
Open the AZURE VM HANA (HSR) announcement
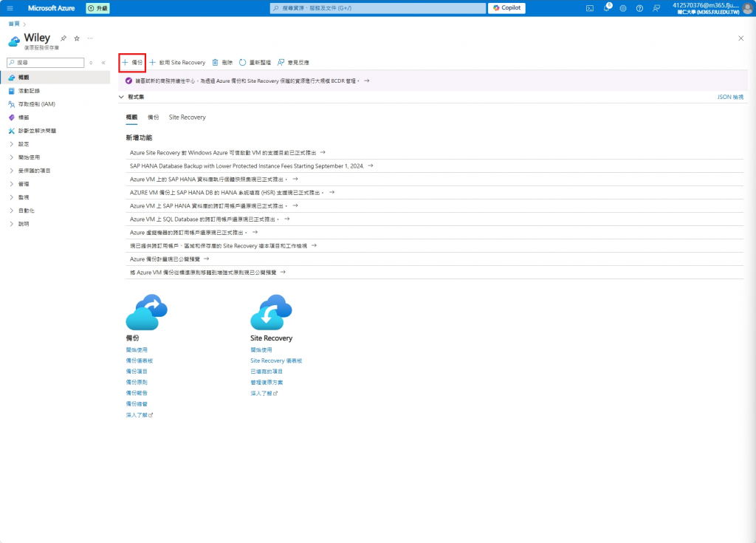[x=232, y=193]
